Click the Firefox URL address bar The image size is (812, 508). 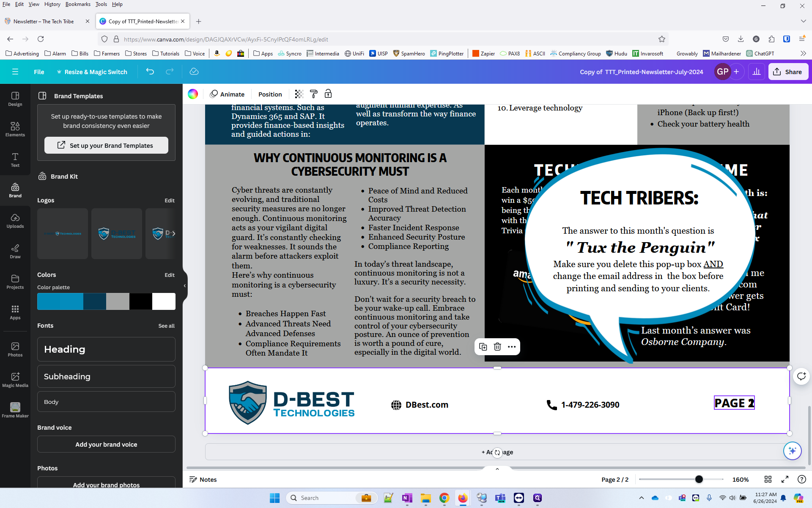383,39
